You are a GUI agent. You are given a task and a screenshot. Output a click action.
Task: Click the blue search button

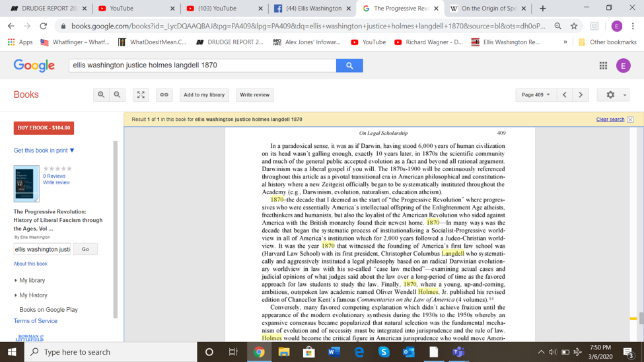349,65
